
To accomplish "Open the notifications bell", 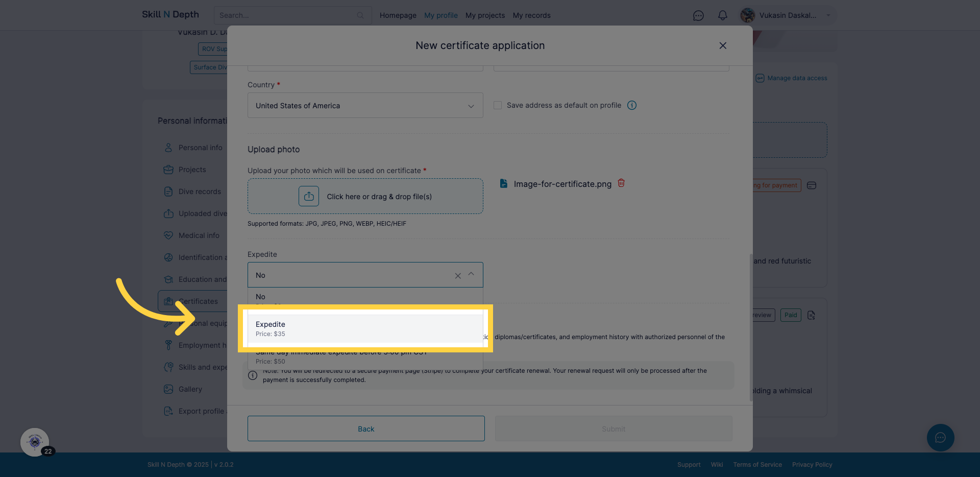I will 723,15.
